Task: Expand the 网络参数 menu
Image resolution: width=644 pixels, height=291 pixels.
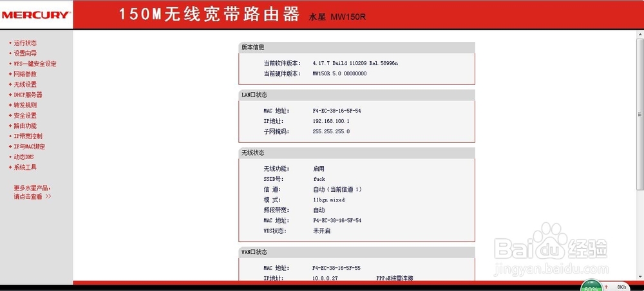Action: pyautogui.click(x=25, y=74)
